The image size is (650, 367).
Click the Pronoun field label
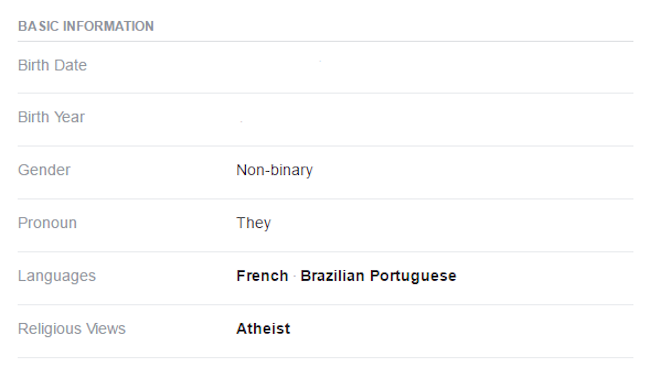(x=47, y=223)
